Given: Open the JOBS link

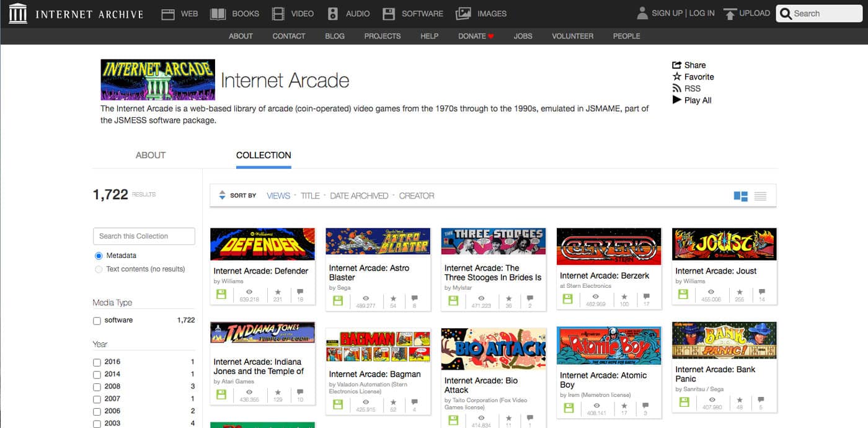Looking at the screenshot, I should click(x=523, y=36).
